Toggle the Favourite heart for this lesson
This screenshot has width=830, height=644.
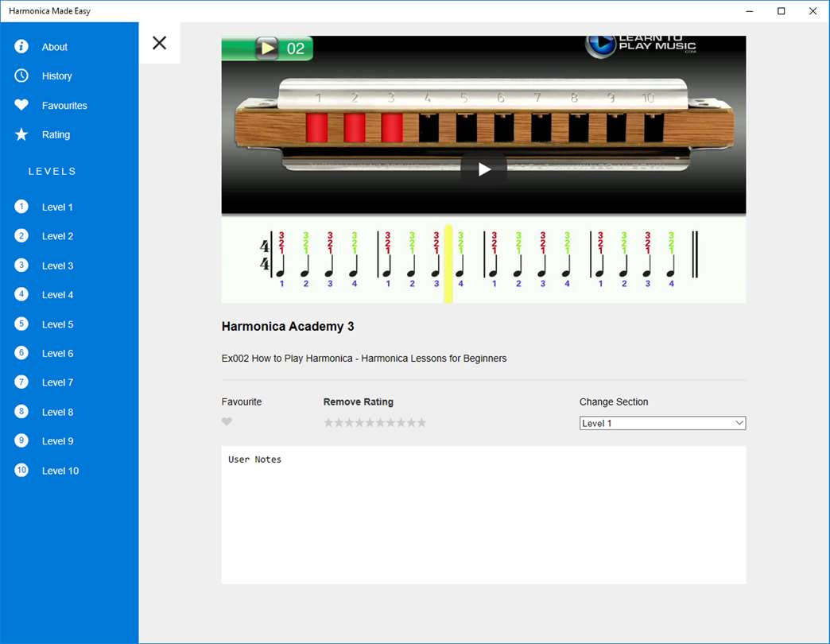tap(227, 421)
